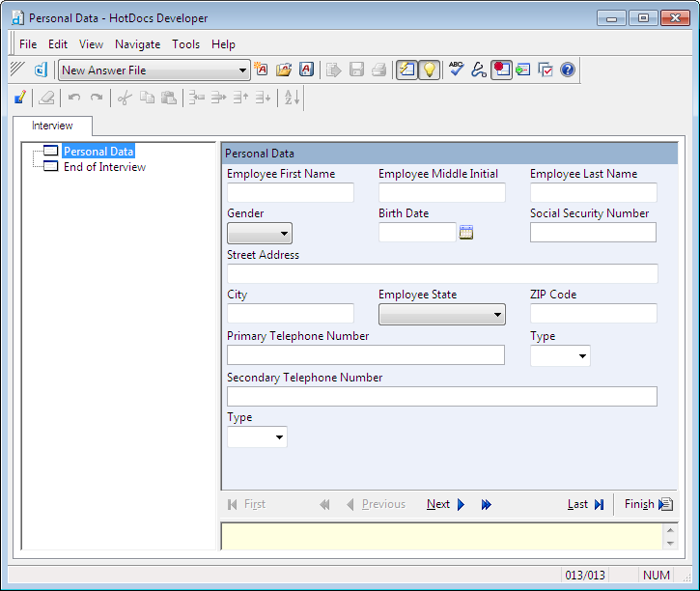The height and width of the screenshot is (591, 700).
Task: Click the red answer file icon beside open folder
Action: [306, 70]
